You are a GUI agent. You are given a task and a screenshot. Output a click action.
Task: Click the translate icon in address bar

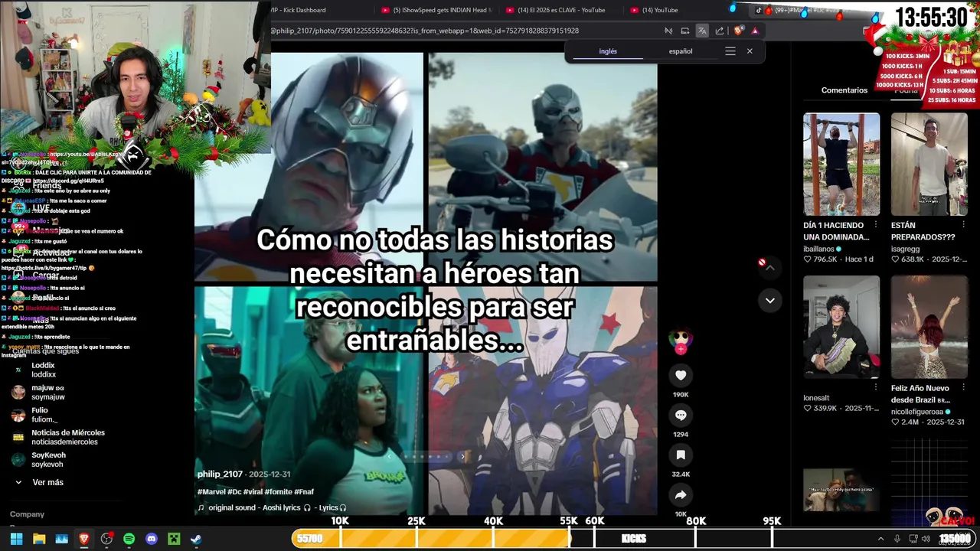point(701,31)
